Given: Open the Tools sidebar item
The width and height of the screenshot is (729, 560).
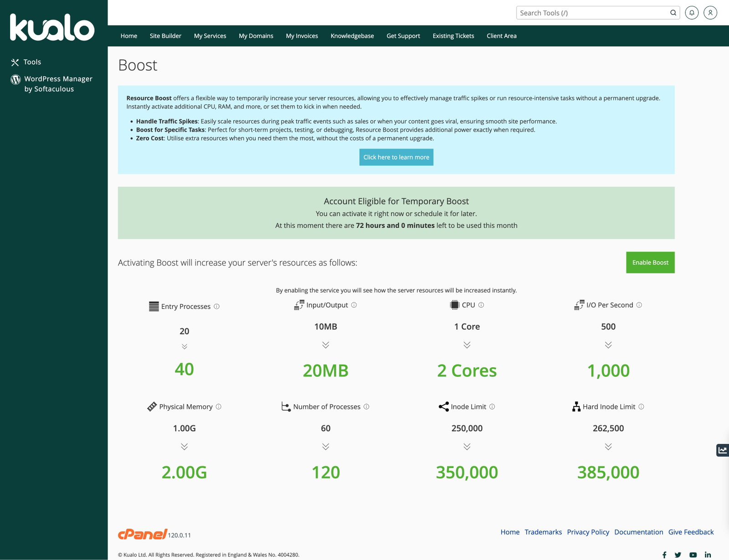Looking at the screenshot, I should (26, 62).
